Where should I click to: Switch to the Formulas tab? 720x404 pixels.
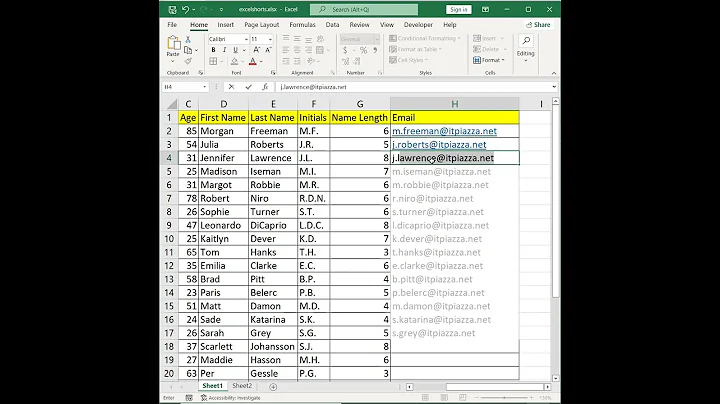(302, 25)
